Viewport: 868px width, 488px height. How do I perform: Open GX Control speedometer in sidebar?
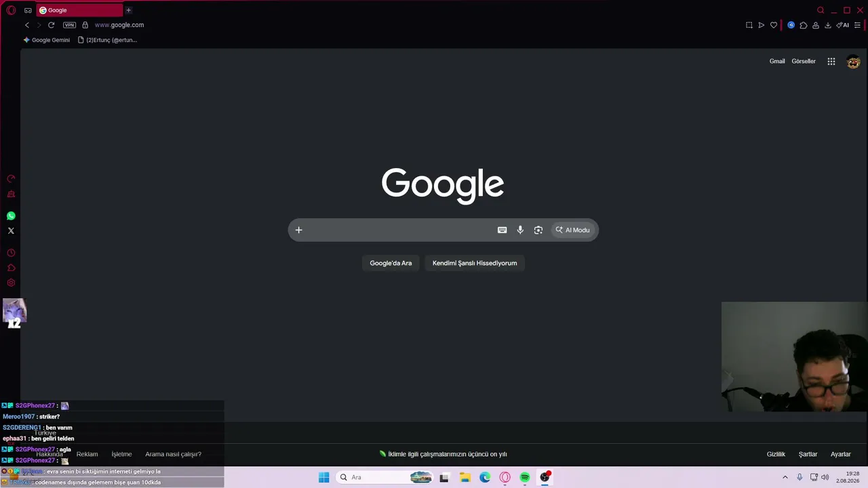pyautogui.click(x=11, y=179)
